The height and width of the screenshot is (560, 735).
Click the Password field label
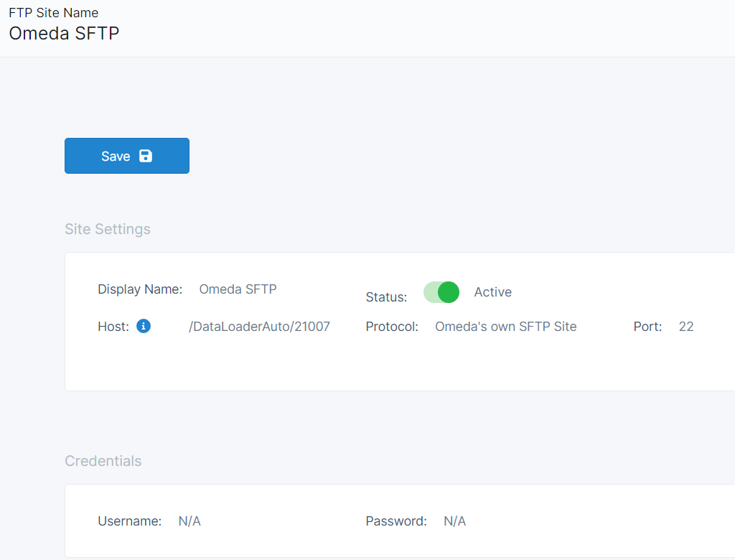click(396, 521)
